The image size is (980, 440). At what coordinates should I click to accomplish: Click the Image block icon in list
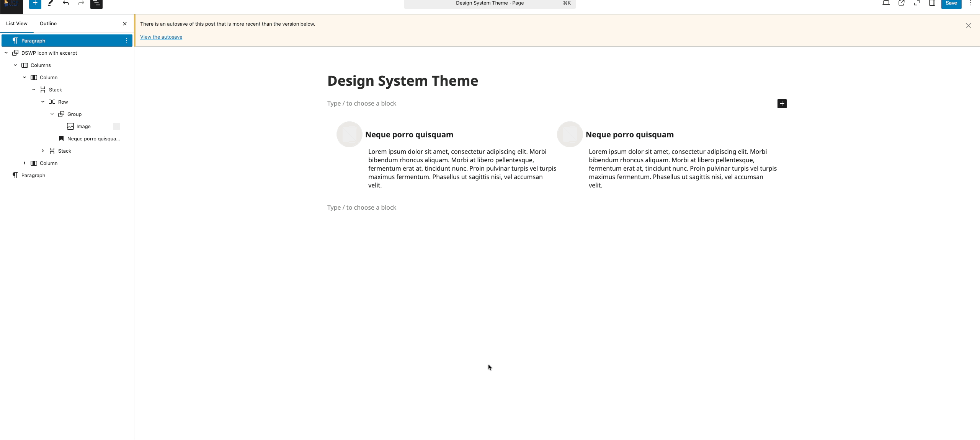(x=70, y=126)
